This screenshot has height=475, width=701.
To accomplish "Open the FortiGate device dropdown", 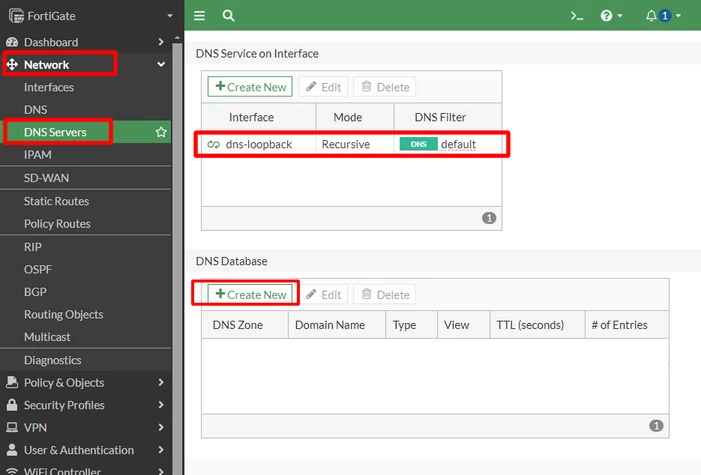I will 169,16.
